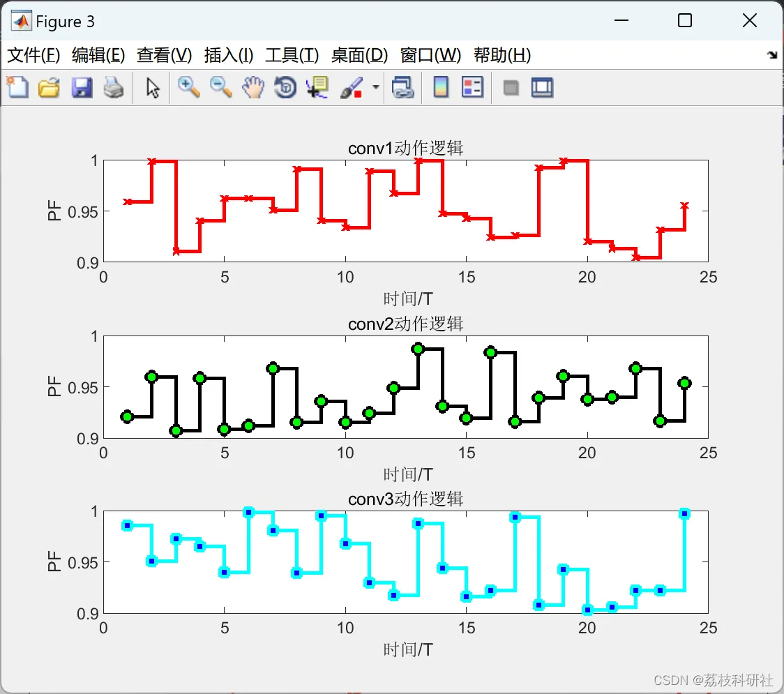Click the PF y-axis label of conv2 plot
Viewport: 784px width, 694px height.
point(54,386)
